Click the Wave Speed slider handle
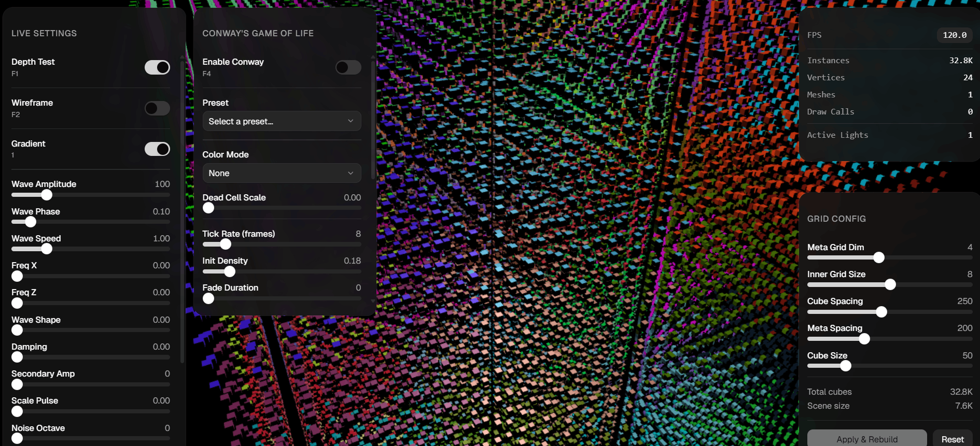 [x=47, y=249]
